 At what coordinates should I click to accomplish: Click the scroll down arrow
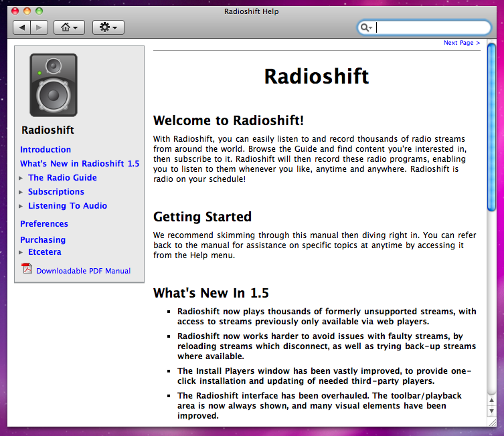coord(491,411)
